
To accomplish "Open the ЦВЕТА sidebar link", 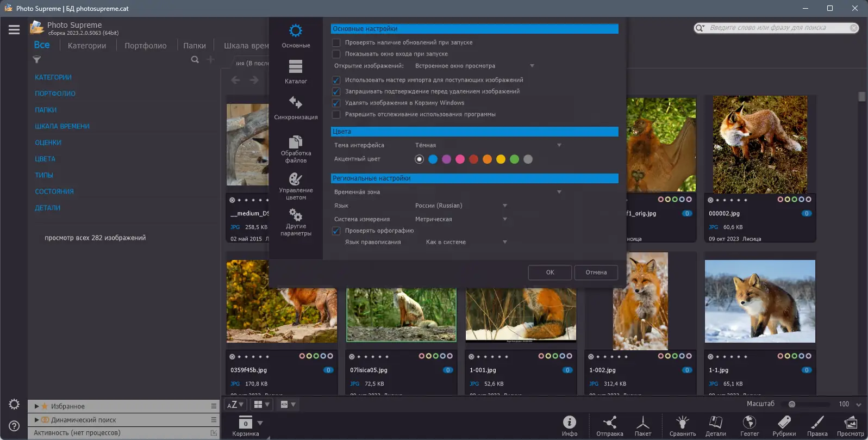I will (45, 159).
